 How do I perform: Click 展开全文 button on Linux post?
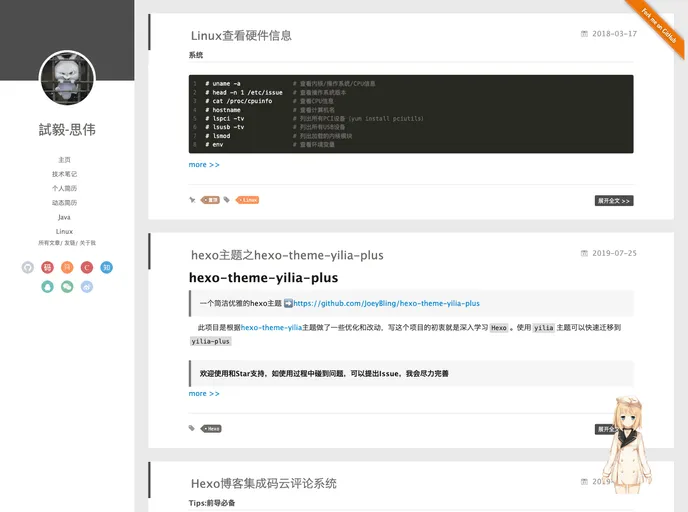point(614,201)
